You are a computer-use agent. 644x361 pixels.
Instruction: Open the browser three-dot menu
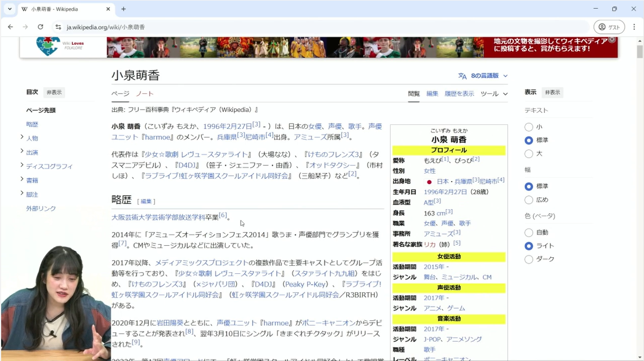(x=634, y=27)
